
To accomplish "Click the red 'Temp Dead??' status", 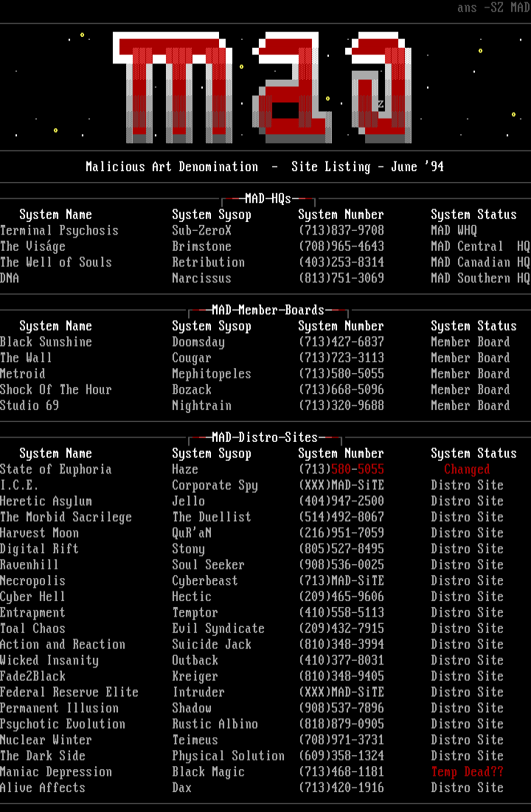I will point(467,772).
